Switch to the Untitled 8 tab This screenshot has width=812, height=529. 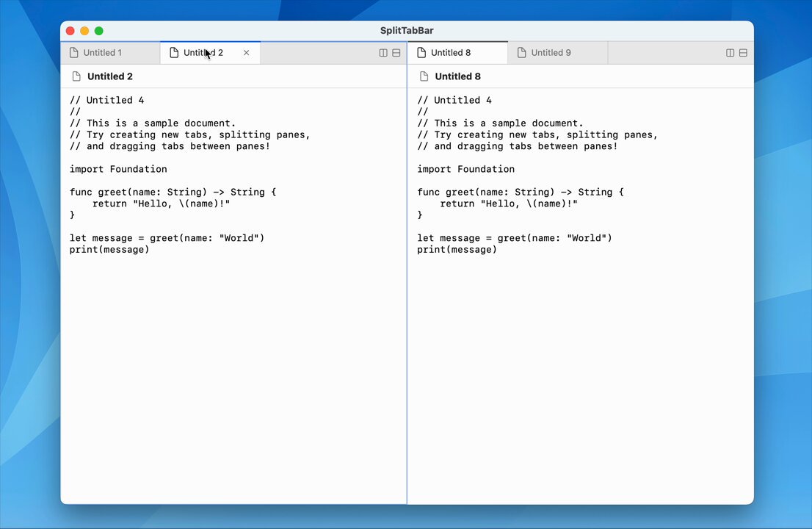coord(450,53)
